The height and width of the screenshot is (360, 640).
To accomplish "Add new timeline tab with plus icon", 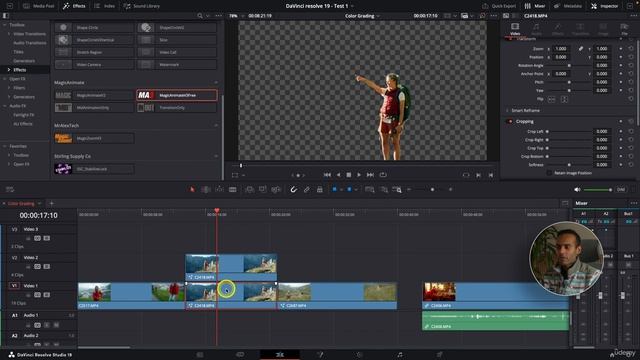I will [x=51, y=203].
